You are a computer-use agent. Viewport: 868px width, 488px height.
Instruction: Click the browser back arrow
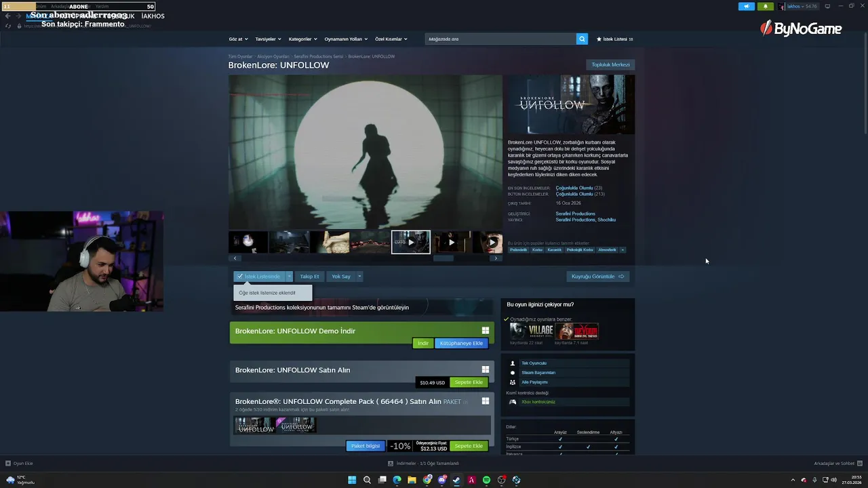tap(7, 16)
